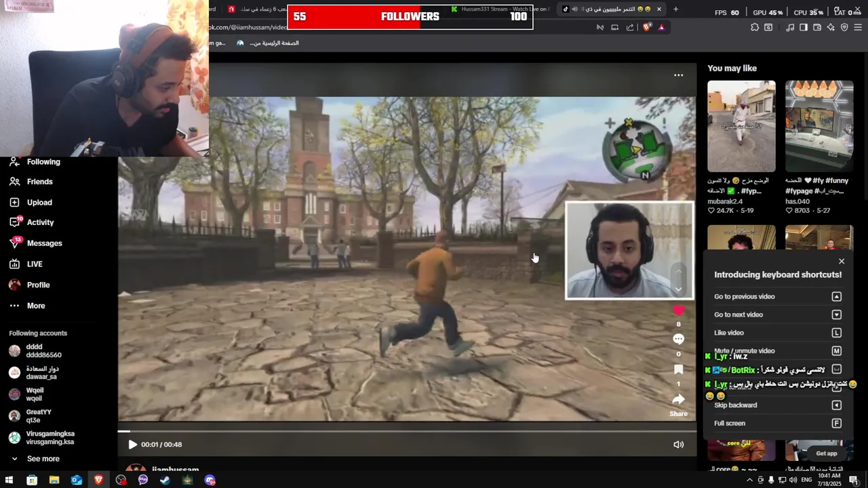Go to the LIVE section
Viewport: 868px width, 488px height.
(26, 264)
